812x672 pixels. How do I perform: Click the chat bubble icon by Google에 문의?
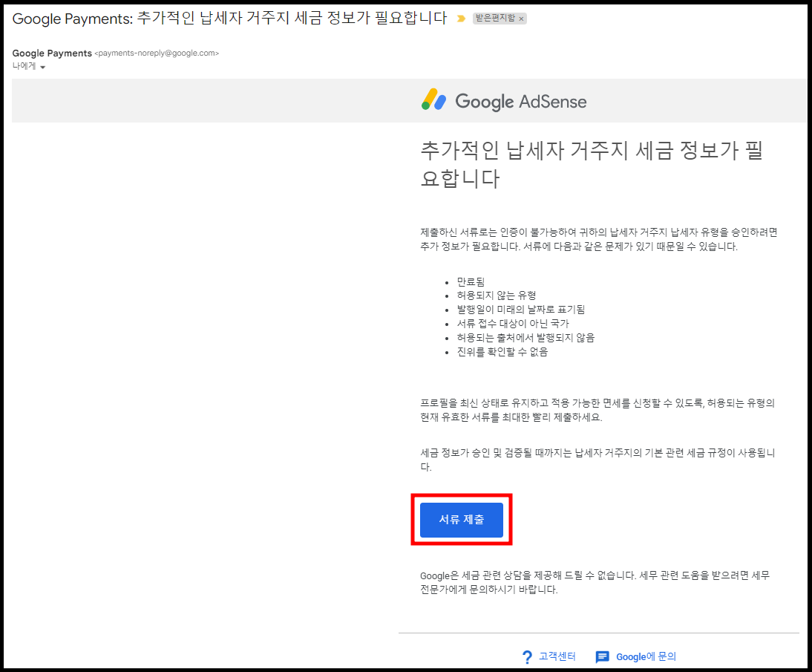click(602, 657)
